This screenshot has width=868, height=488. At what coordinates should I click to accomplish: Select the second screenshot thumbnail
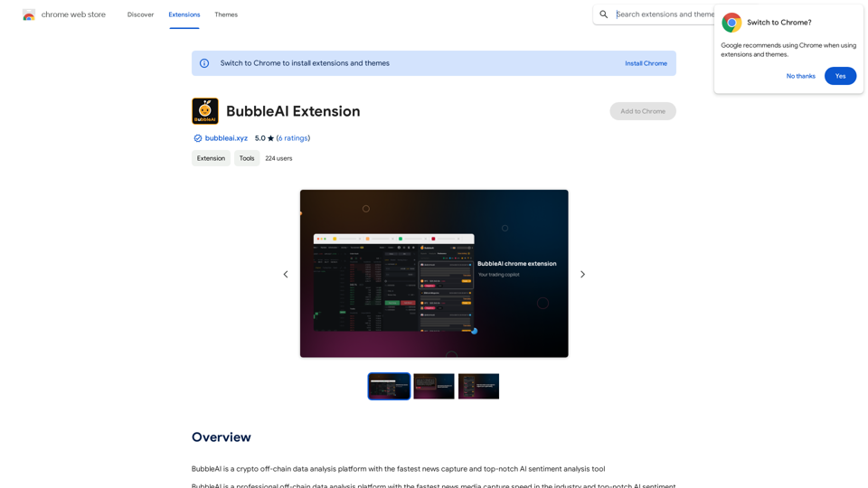(x=434, y=386)
